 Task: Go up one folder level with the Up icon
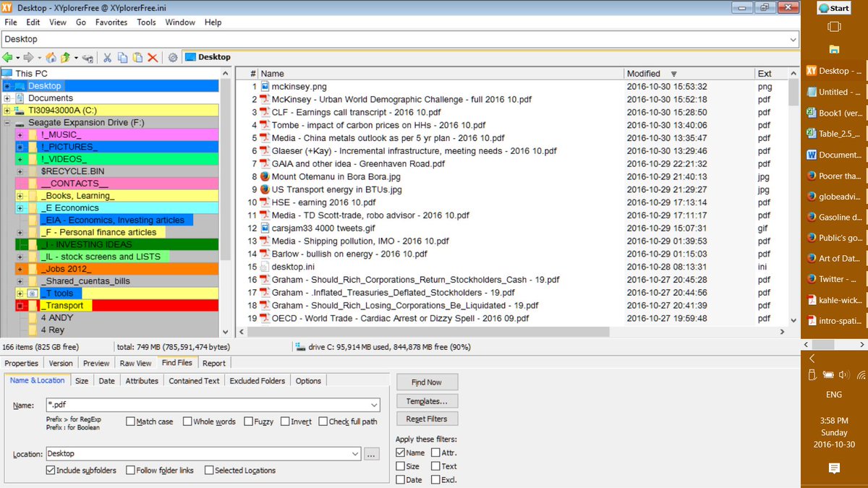[x=64, y=57]
